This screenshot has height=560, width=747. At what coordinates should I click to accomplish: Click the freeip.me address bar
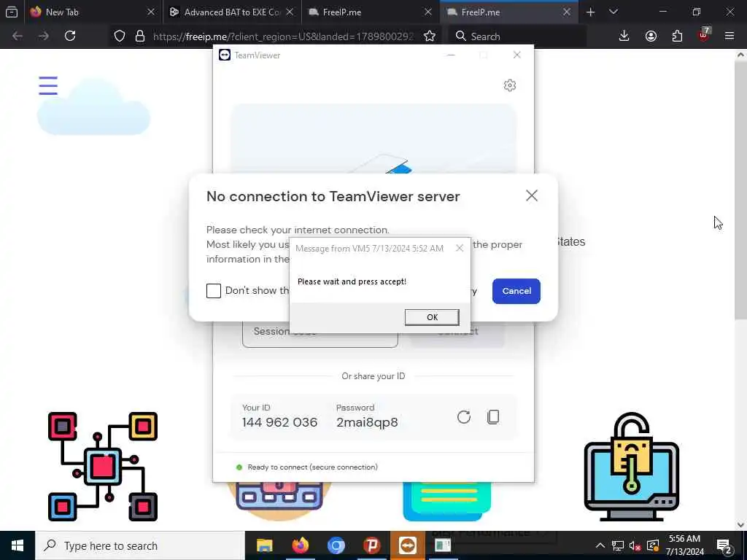click(284, 36)
